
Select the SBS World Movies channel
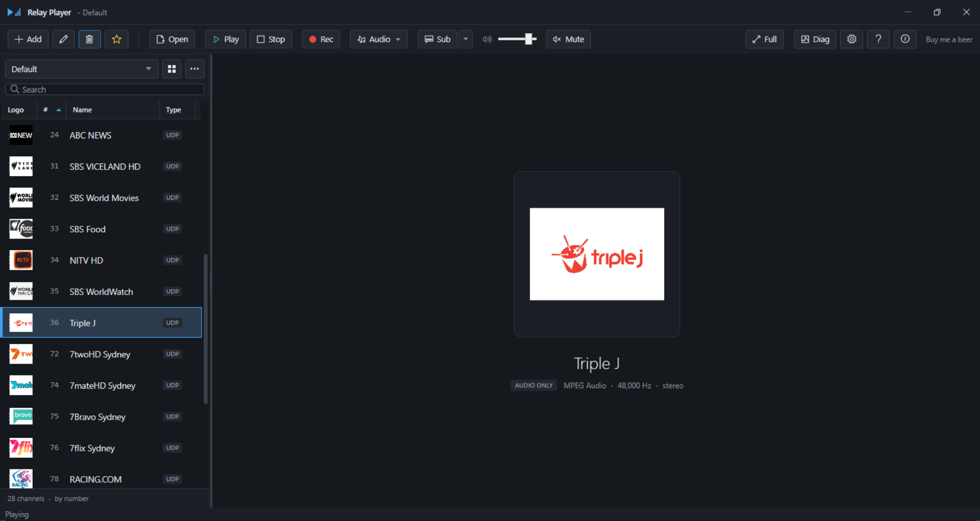tap(102, 198)
